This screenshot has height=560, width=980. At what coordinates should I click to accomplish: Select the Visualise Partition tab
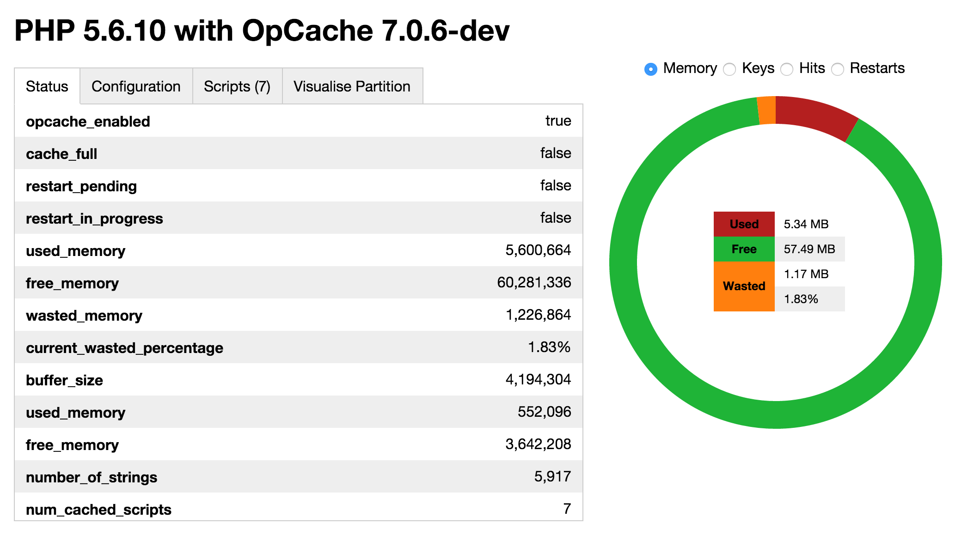[352, 86]
